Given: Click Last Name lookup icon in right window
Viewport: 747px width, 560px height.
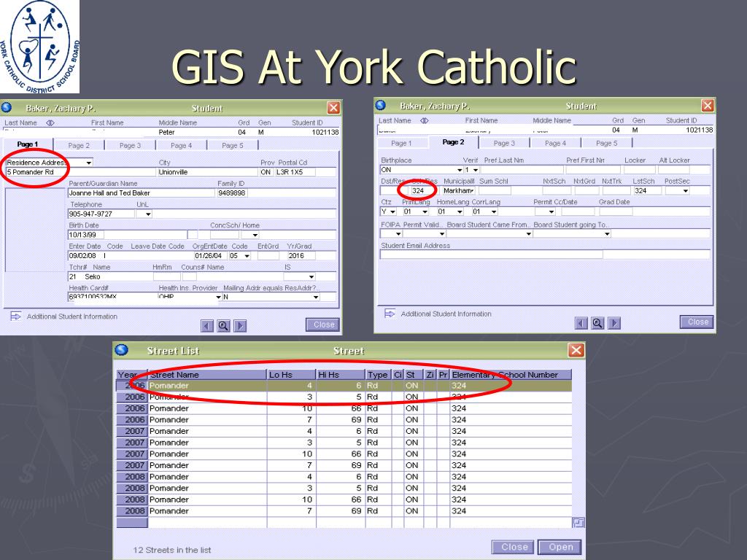Looking at the screenshot, I should (424, 120).
